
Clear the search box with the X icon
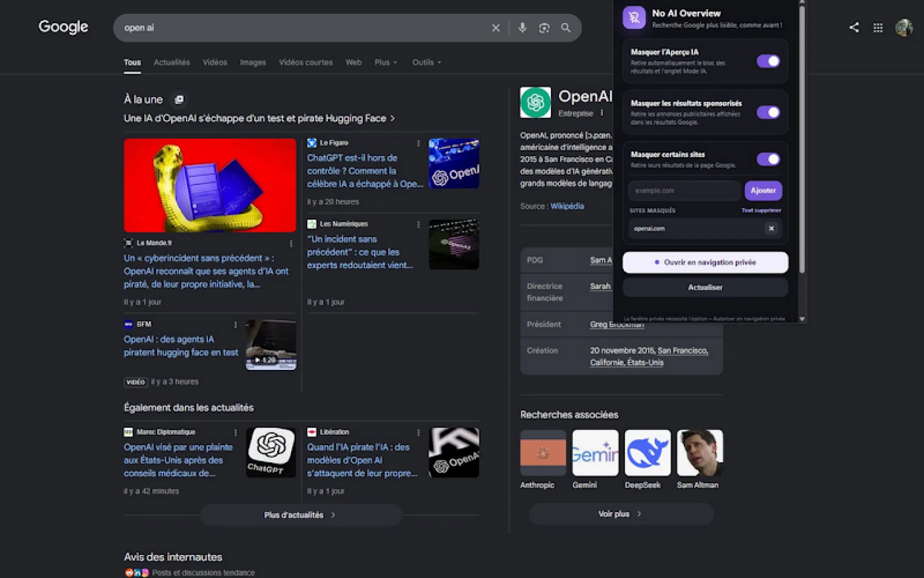point(495,28)
